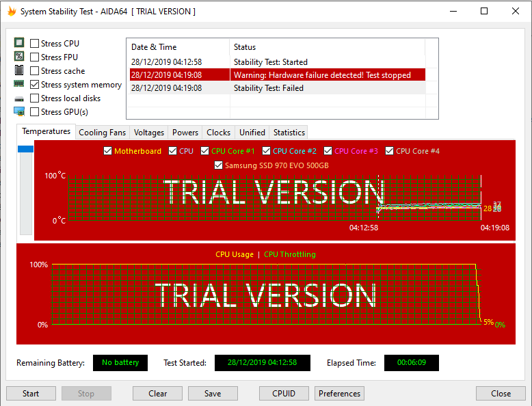
Task: Toggle the CPU Core #2 checkbox
Action: pos(266,151)
